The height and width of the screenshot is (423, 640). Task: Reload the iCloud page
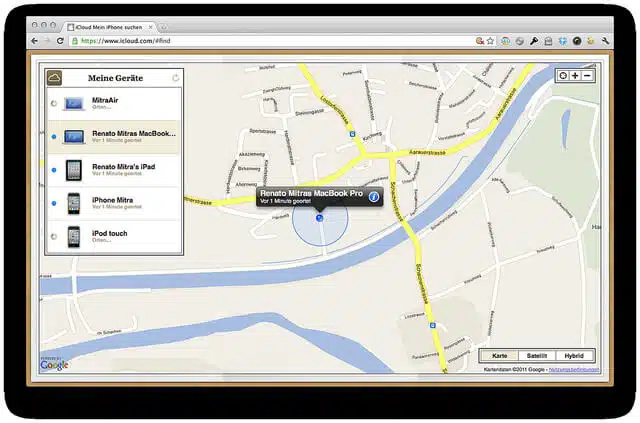click(x=60, y=41)
